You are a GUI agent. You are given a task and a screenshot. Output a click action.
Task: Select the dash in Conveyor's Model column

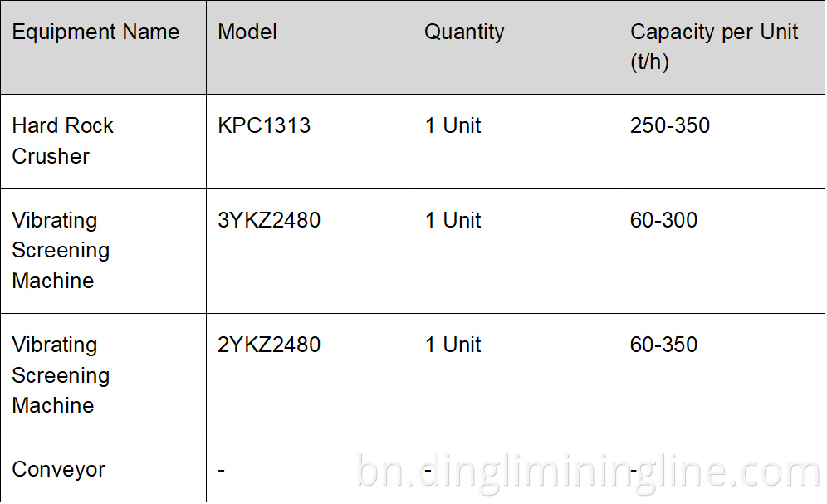(x=222, y=470)
